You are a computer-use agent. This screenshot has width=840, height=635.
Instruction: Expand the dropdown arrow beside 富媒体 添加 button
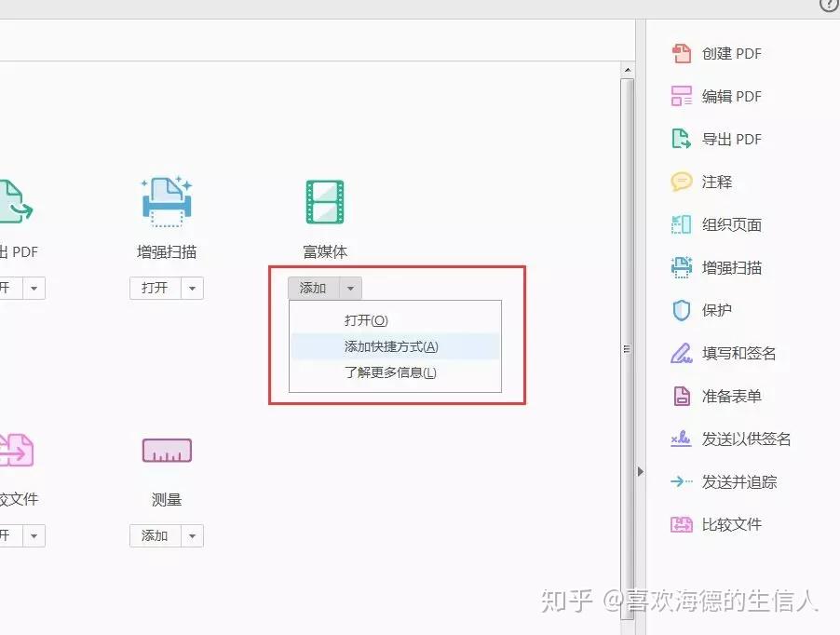tap(350, 288)
